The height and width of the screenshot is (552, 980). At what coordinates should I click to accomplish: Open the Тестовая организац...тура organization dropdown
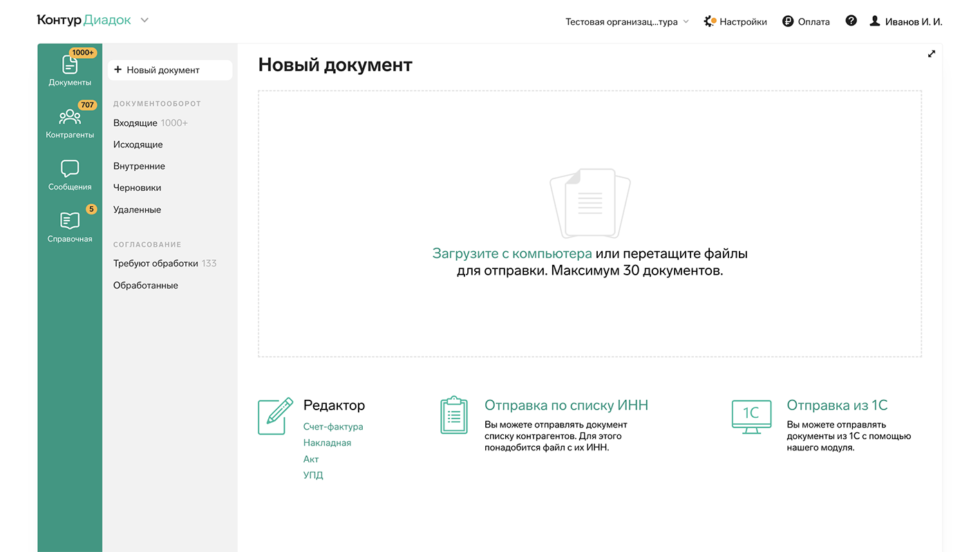tap(628, 21)
